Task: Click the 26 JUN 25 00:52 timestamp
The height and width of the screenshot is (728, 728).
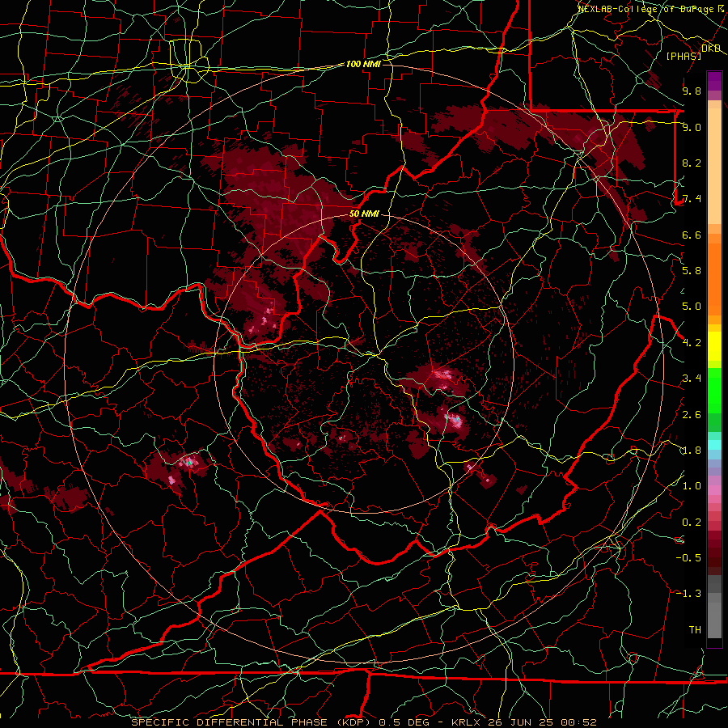Action: pos(542,722)
